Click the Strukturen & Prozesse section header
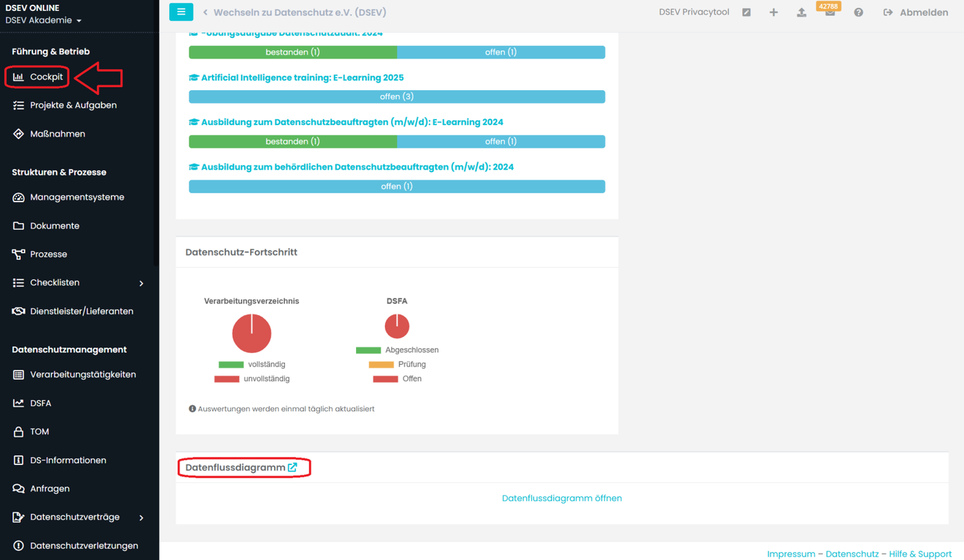Image resolution: width=964 pixels, height=560 pixels. [x=59, y=173]
